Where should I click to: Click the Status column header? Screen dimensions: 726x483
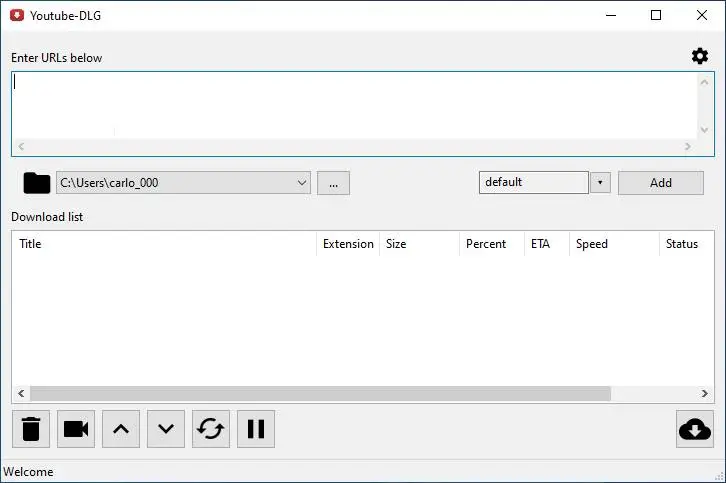point(687,244)
